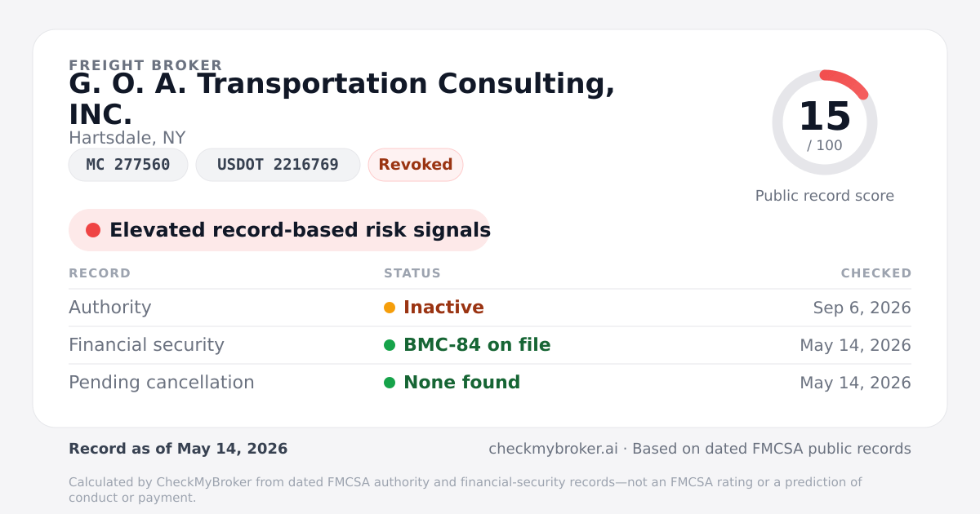Click the Elevated record-based risk signals banner

click(x=279, y=230)
